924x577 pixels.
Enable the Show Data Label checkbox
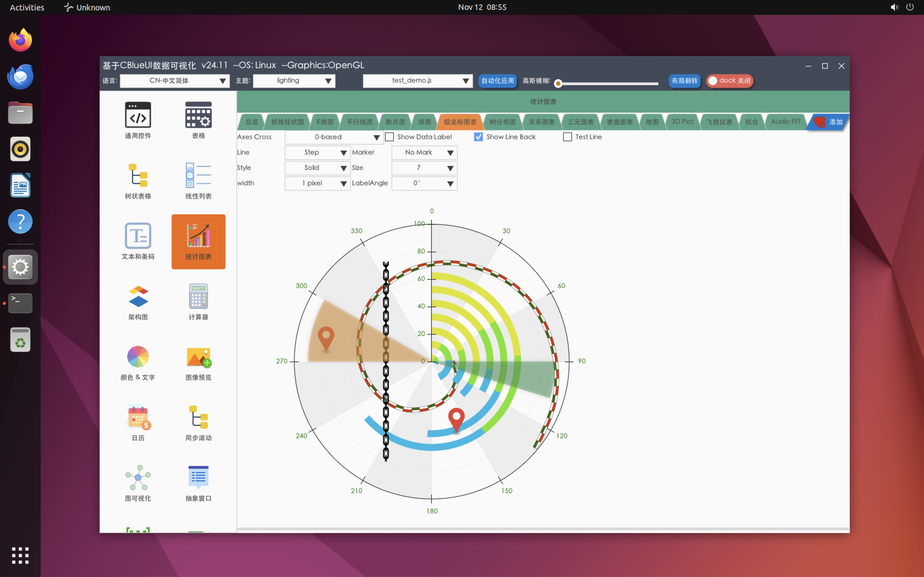pyautogui.click(x=389, y=137)
